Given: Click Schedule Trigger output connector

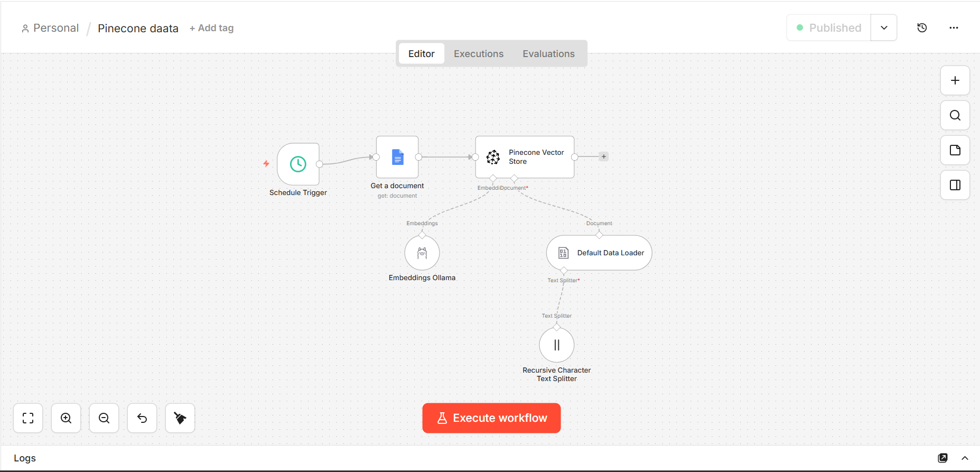Looking at the screenshot, I should pyautogui.click(x=319, y=164).
